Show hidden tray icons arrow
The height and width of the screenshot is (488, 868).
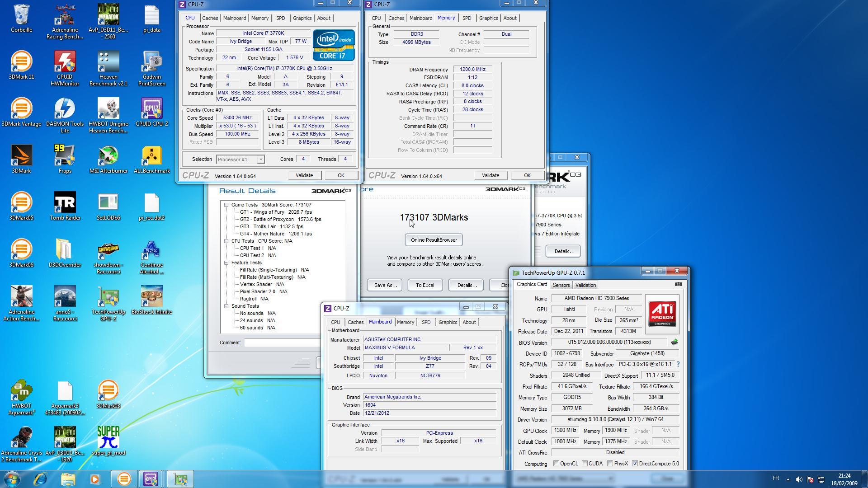coord(788,479)
